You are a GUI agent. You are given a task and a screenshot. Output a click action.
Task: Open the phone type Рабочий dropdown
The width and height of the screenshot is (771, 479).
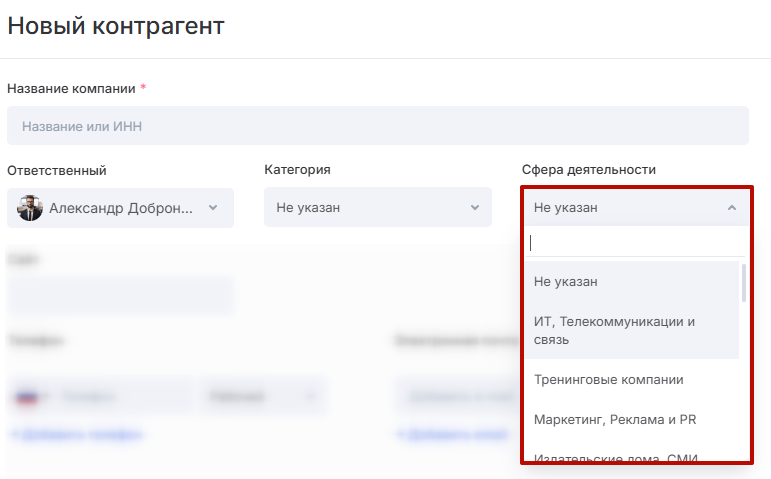264,397
